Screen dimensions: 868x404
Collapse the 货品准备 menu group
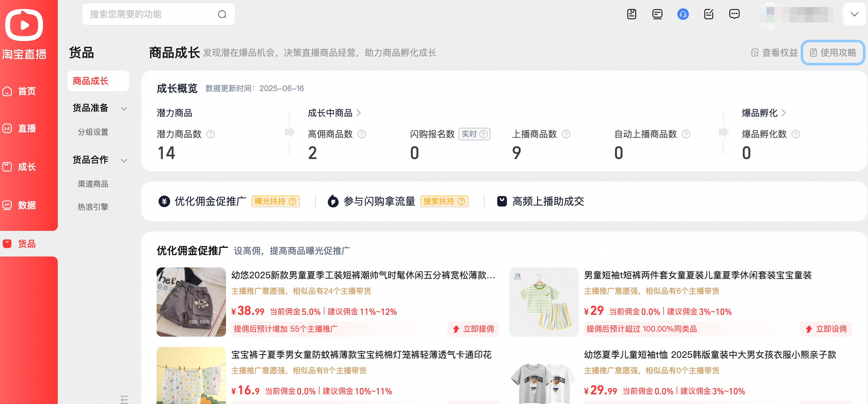[x=124, y=108]
